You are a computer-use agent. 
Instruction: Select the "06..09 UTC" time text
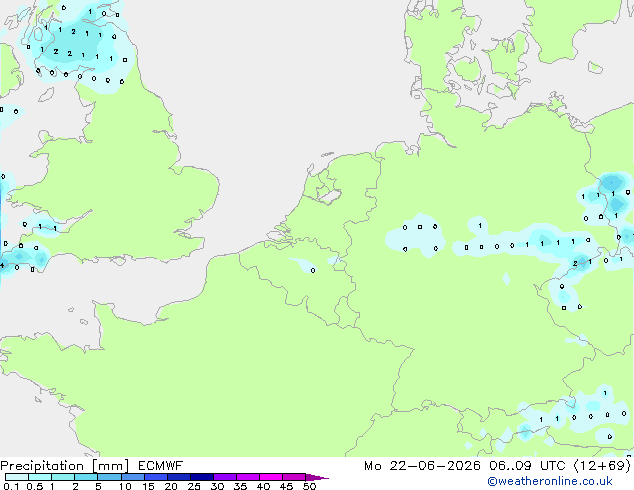[527, 466]
